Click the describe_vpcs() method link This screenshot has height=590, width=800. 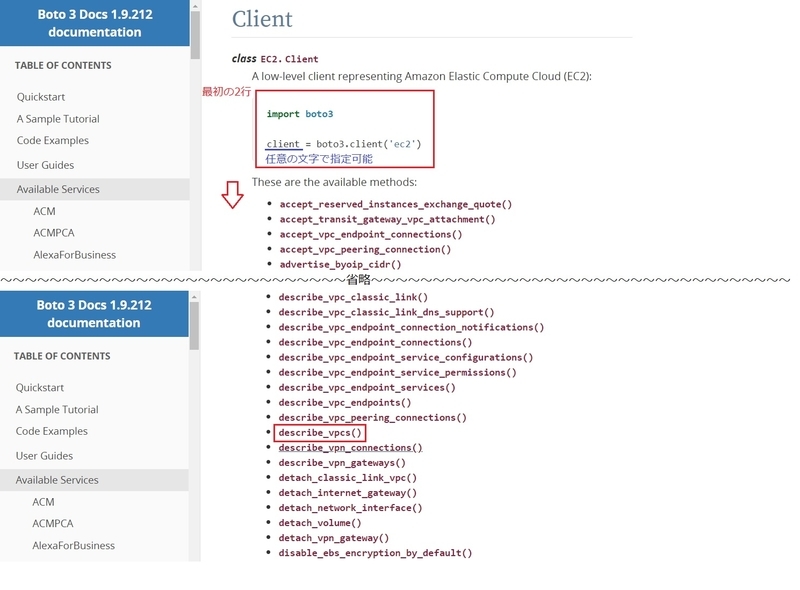320,433
